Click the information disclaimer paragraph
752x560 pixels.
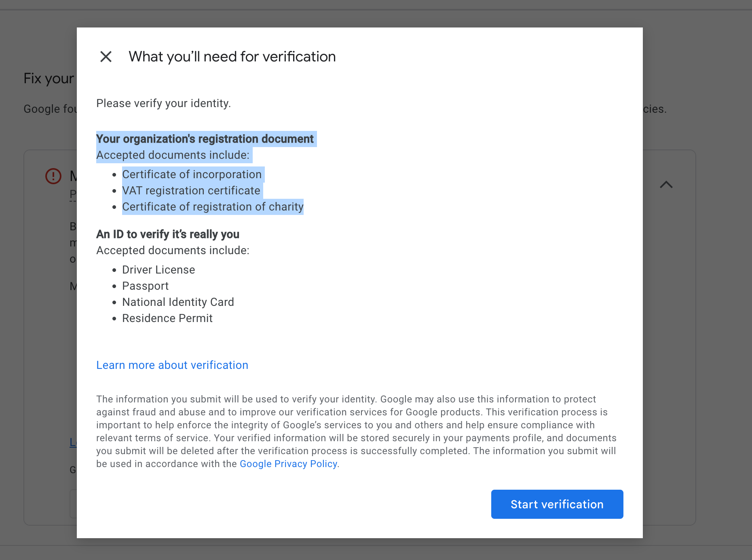[356, 425]
